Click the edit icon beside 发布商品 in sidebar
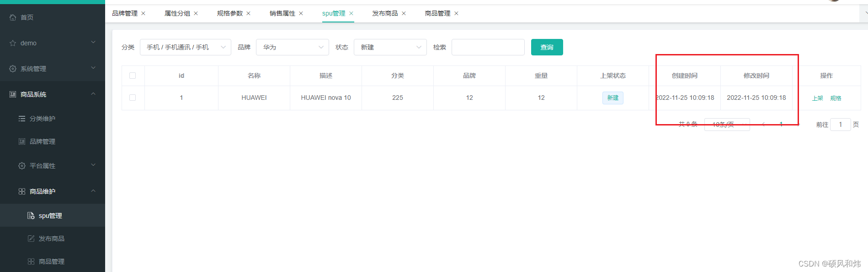 [31, 239]
